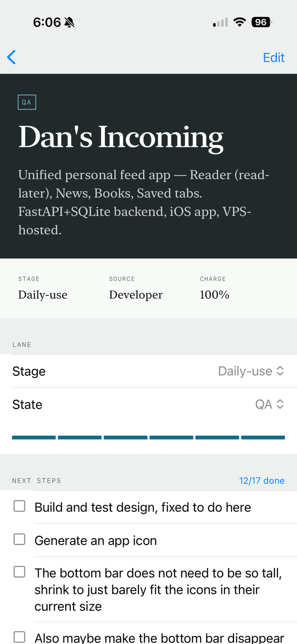Tick 'Also maybe make the bottom bar' checkbox
The height and width of the screenshot is (644, 297).
(x=19, y=637)
